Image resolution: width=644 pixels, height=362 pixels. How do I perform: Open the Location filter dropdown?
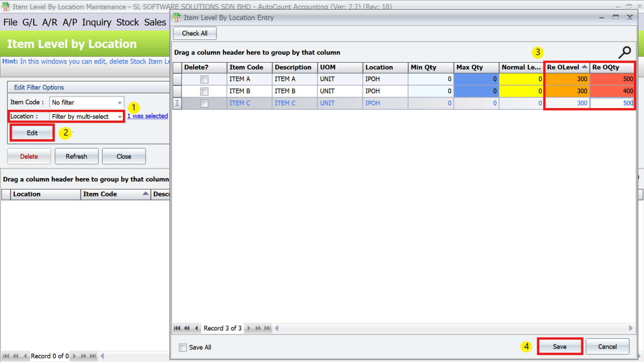[x=120, y=116]
